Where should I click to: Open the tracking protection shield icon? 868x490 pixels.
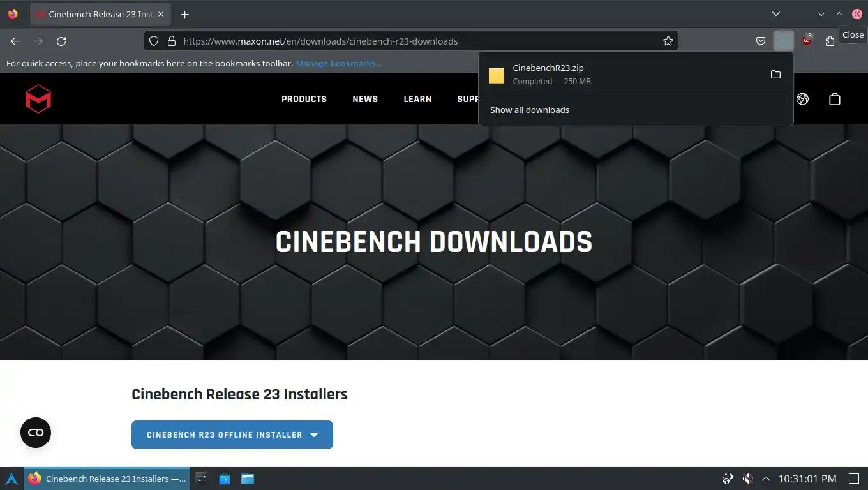(154, 41)
